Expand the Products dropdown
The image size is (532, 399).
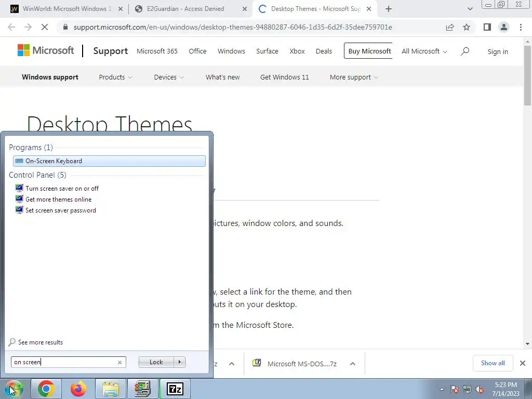(x=115, y=77)
